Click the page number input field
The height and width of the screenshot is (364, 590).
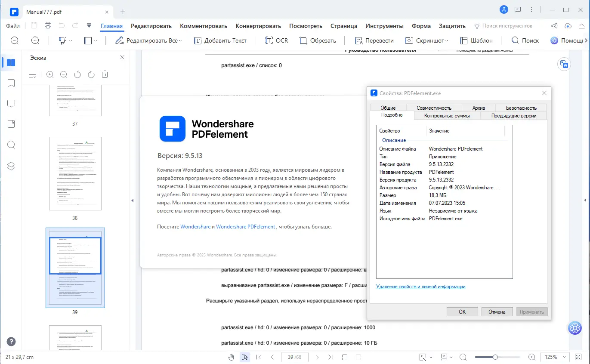coord(295,357)
